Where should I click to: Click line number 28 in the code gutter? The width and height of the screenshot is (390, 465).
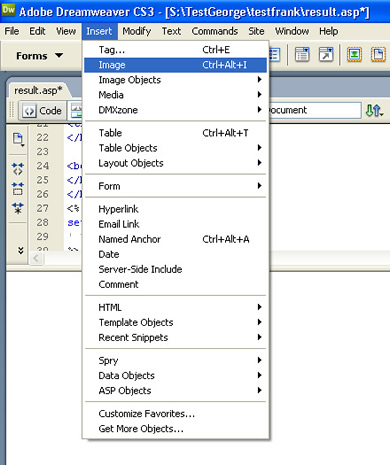43,222
